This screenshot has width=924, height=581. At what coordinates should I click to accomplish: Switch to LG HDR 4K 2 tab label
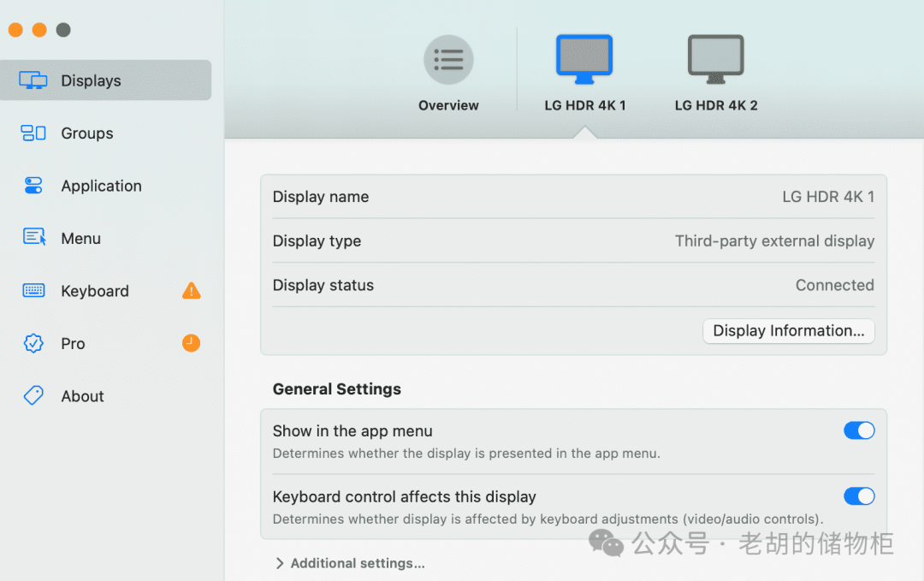tap(716, 105)
